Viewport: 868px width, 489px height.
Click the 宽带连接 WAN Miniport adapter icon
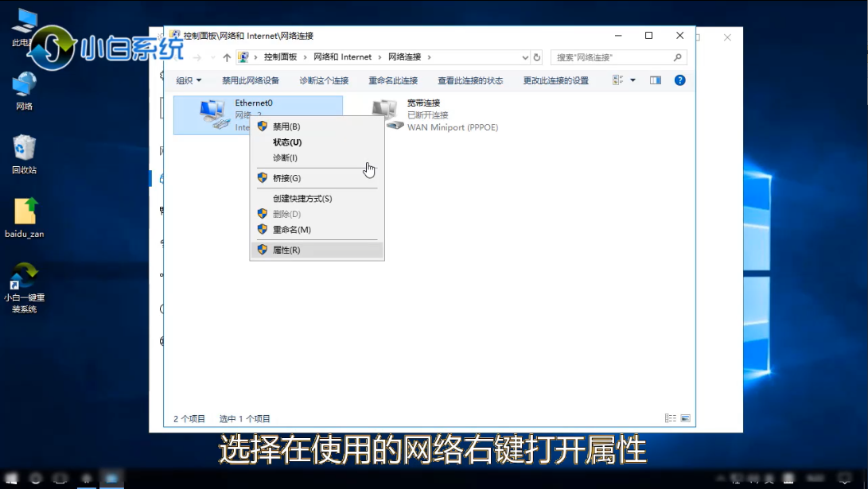coord(386,114)
